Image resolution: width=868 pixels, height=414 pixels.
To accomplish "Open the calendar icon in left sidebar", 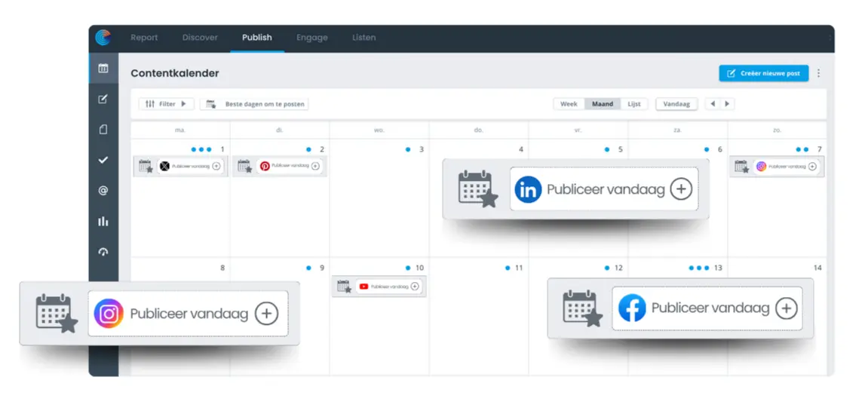I will point(103,68).
